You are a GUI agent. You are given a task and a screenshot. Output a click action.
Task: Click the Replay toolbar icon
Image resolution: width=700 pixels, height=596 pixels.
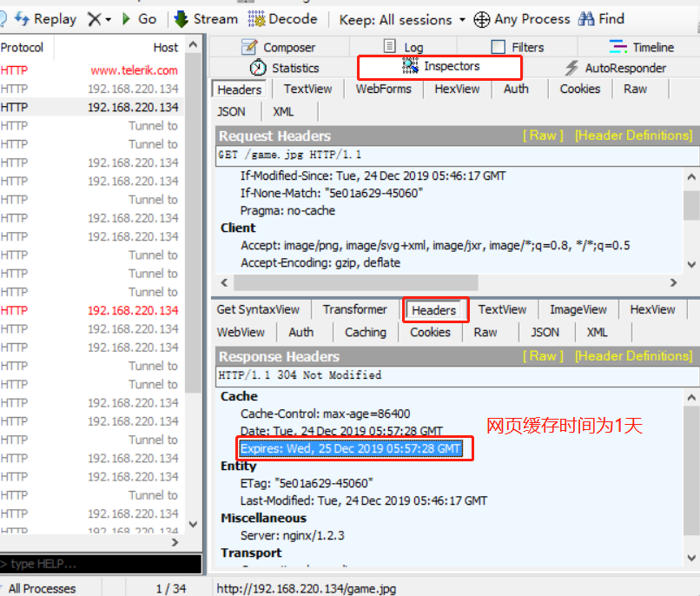pos(22,19)
